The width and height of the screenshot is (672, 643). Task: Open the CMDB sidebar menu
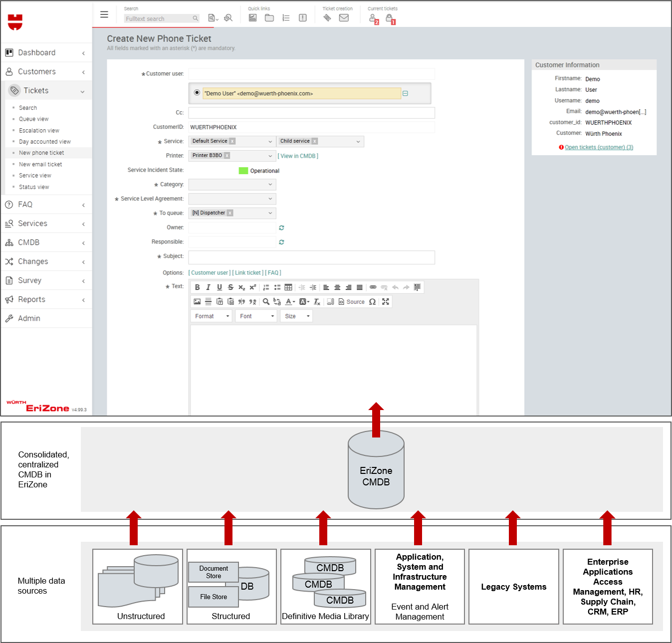[x=46, y=242]
